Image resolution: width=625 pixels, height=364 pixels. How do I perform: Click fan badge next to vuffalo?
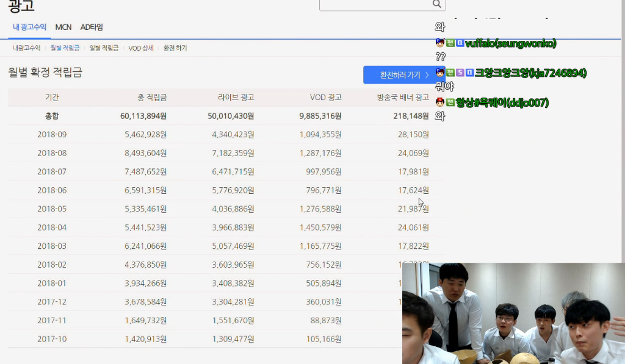(450, 43)
